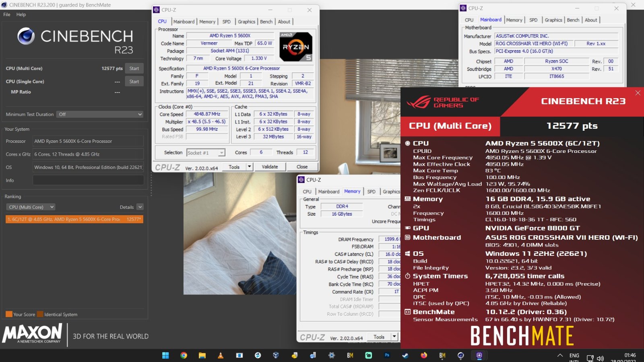Click the 'AMD Ryzen 5 5600X' Name field
The width and height of the screenshot is (644, 362).
click(230, 36)
